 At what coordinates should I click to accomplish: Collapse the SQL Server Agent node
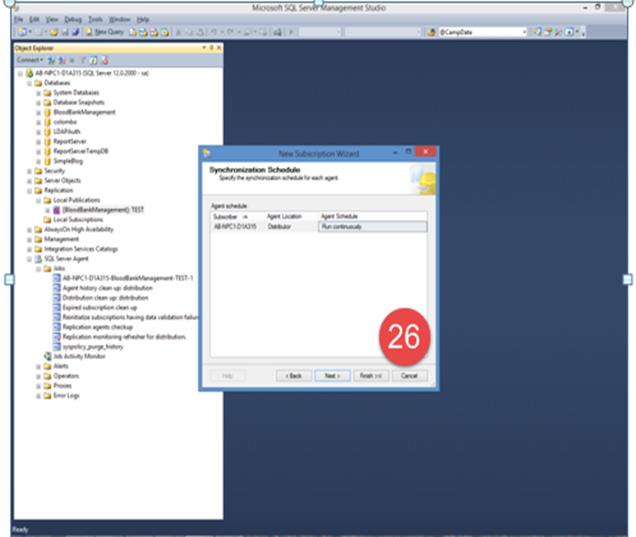pos(29,259)
